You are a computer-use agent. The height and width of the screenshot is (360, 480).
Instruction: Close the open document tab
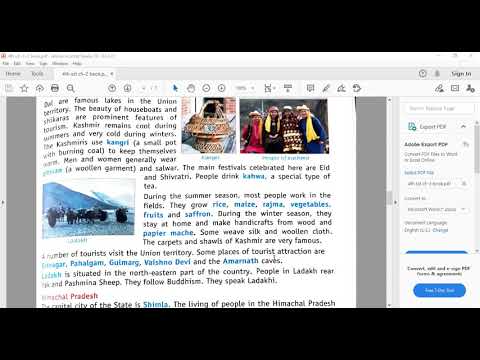(x=112, y=74)
